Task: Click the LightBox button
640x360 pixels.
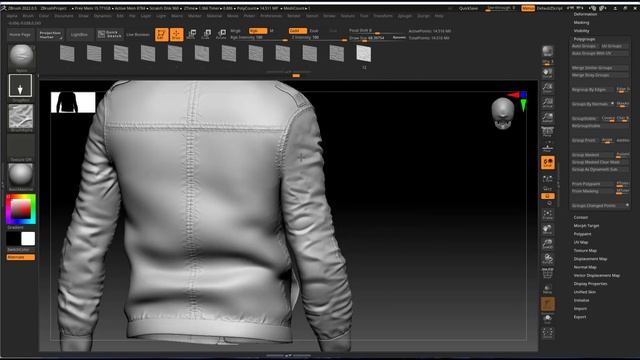Action: (x=79, y=35)
